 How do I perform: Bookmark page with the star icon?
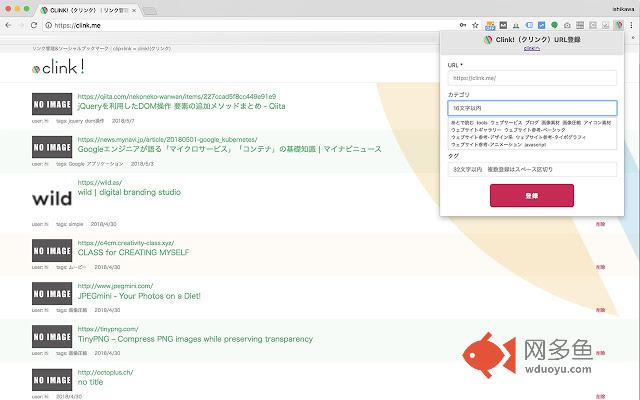(474, 24)
